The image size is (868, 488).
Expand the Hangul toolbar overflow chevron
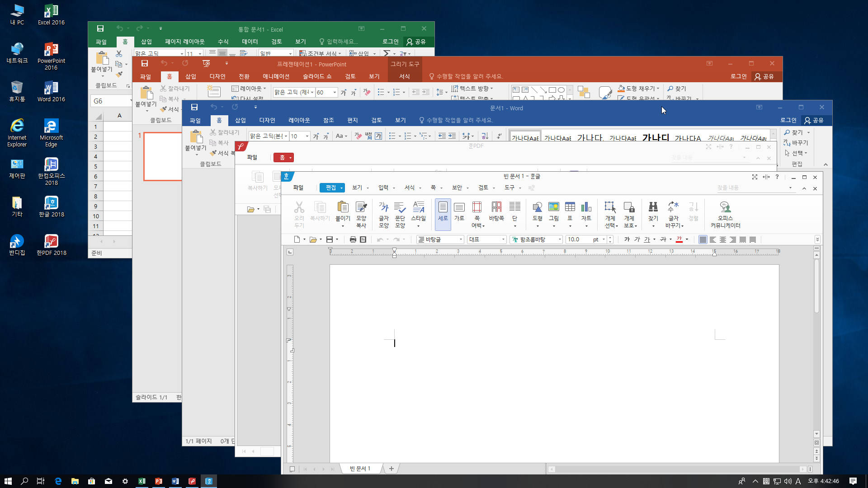pyautogui.click(x=817, y=239)
